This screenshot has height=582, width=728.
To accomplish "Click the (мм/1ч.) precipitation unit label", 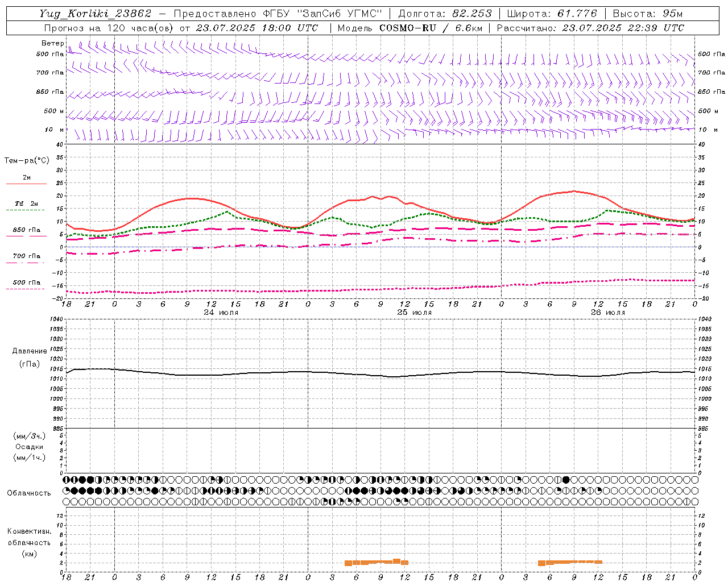I will (29, 458).
